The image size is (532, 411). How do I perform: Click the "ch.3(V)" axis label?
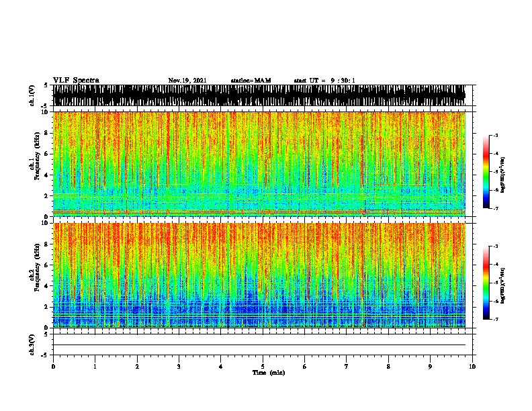coord(32,345)
